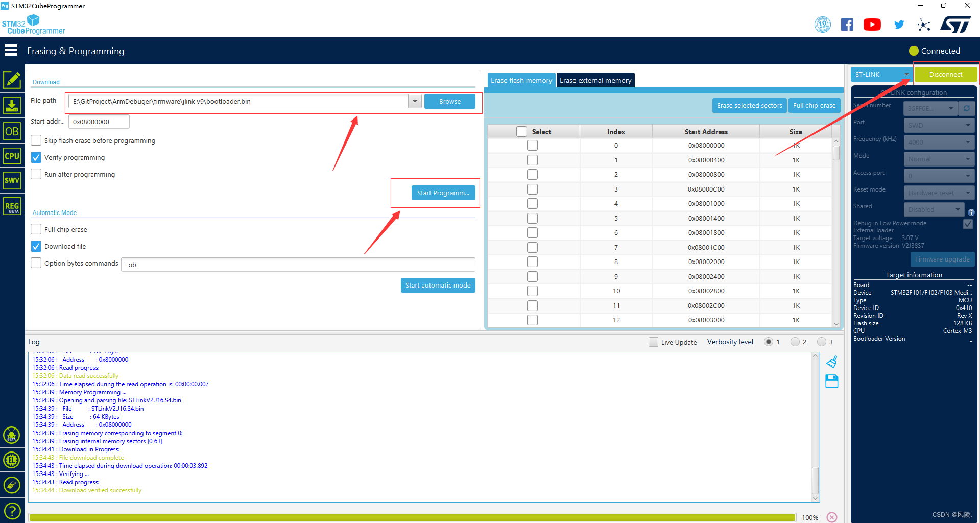Image resolution: width=980 pixels, height=523 pixels.
Task: Check Select all sectors header box
Action: pos(521,132)
